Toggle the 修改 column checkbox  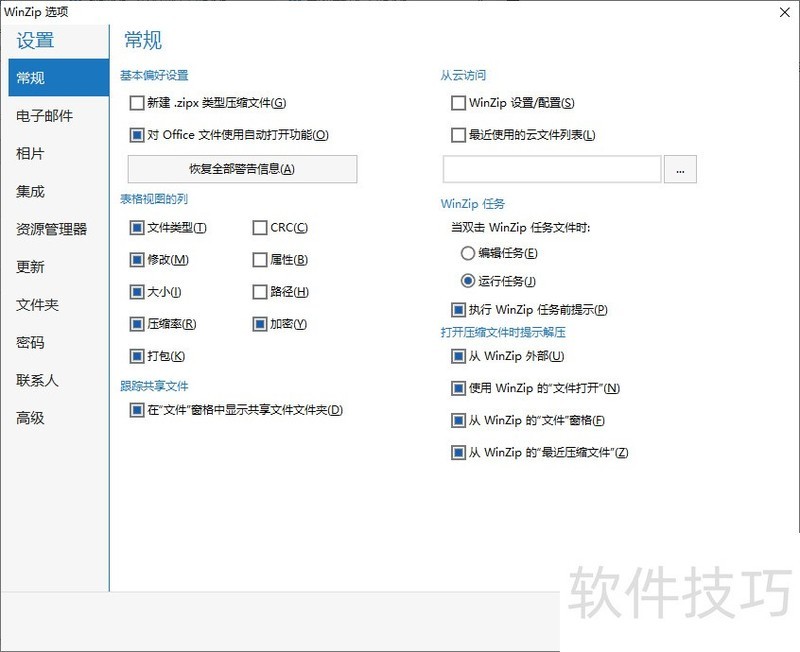point(137,260)
